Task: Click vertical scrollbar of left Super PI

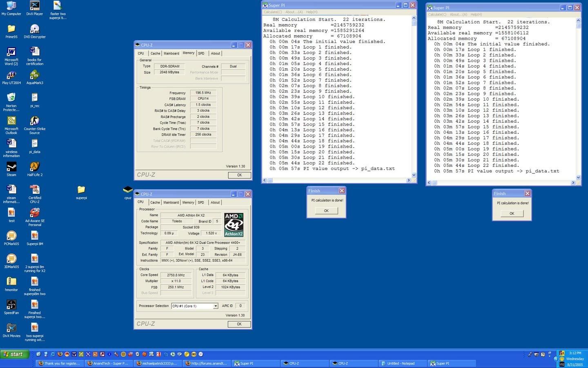Action: click(414, 96)
